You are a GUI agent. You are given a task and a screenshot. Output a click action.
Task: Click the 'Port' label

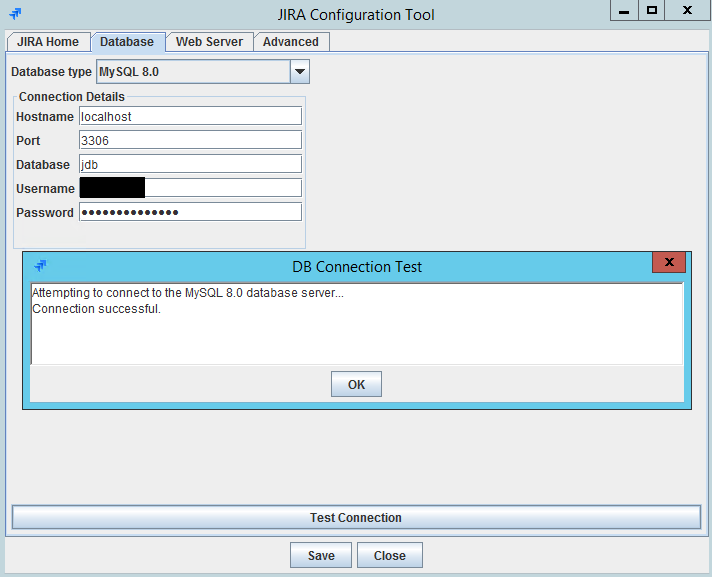28,141
